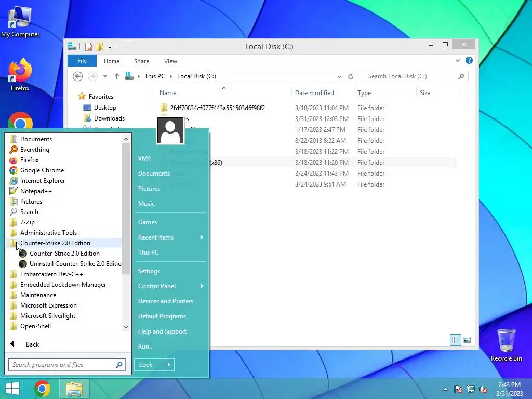532x399 pixels.
Task: Click the Windows Start button
Action: (12, 389)
